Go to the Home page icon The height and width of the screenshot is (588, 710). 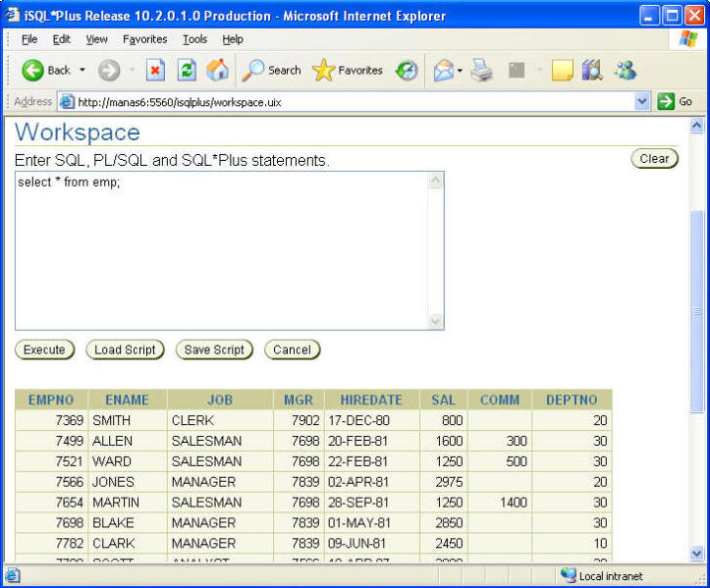click(217, 70)
